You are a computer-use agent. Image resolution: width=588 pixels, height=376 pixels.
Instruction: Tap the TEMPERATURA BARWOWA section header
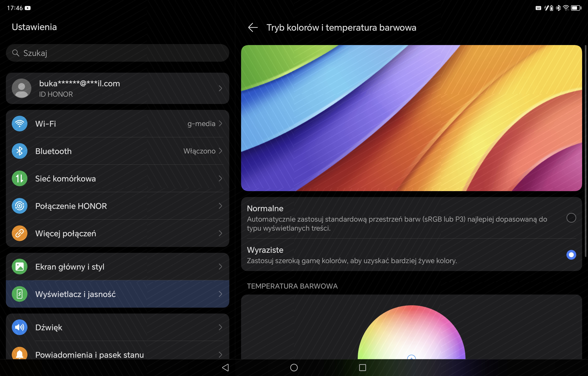point(292,286)
